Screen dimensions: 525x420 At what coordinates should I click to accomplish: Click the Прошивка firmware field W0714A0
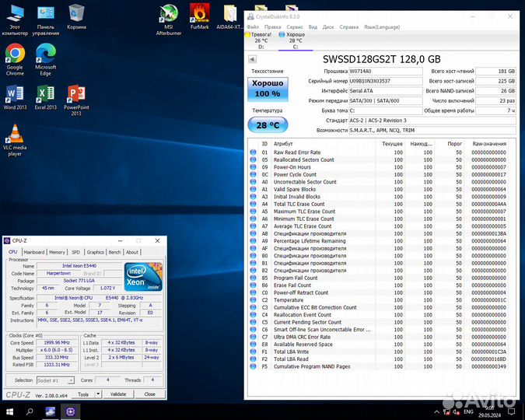pos(386,71)
